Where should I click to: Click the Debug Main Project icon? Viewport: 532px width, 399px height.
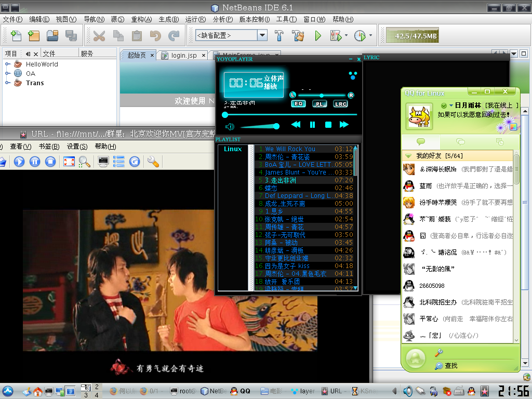click(x=336, y=35)
